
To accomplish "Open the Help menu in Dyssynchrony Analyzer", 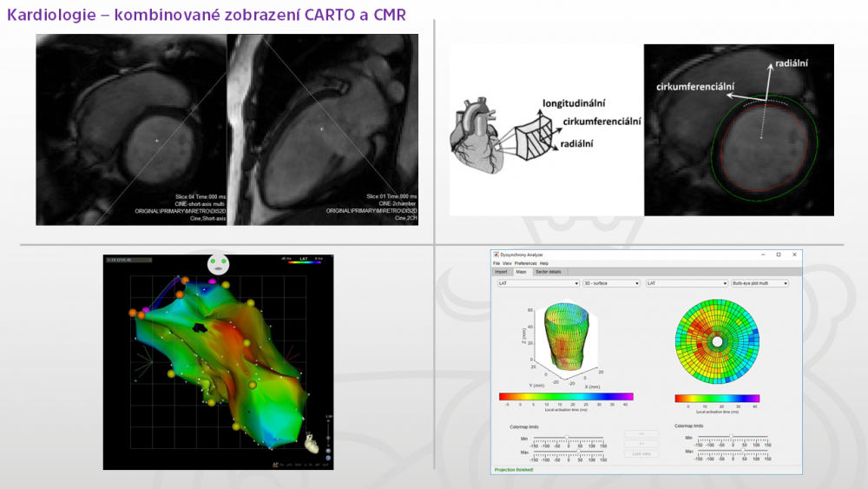I will click(x=544, y=263).
